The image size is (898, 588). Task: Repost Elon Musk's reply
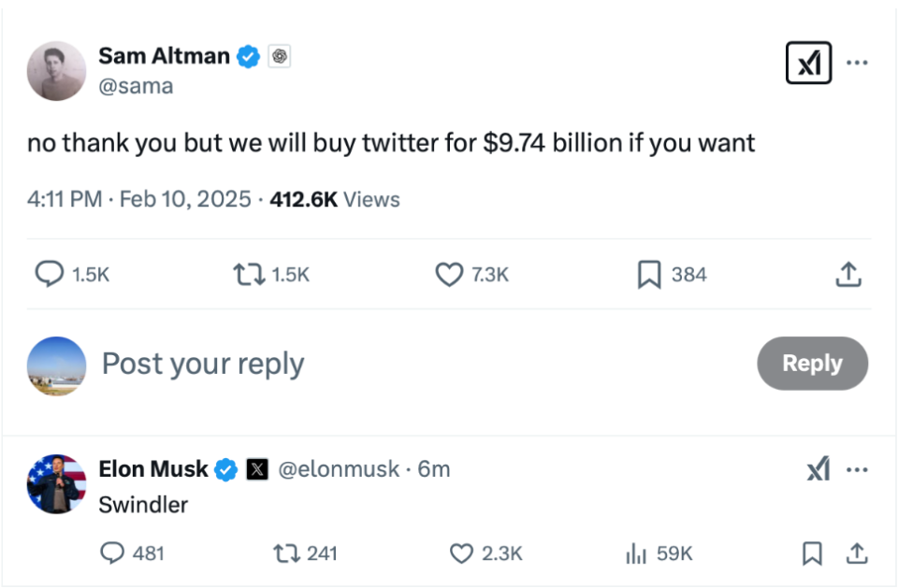tap(285, 553)
